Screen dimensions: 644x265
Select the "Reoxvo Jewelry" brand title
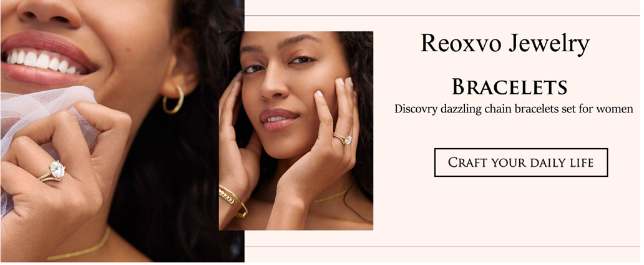[x=505, y=44]
